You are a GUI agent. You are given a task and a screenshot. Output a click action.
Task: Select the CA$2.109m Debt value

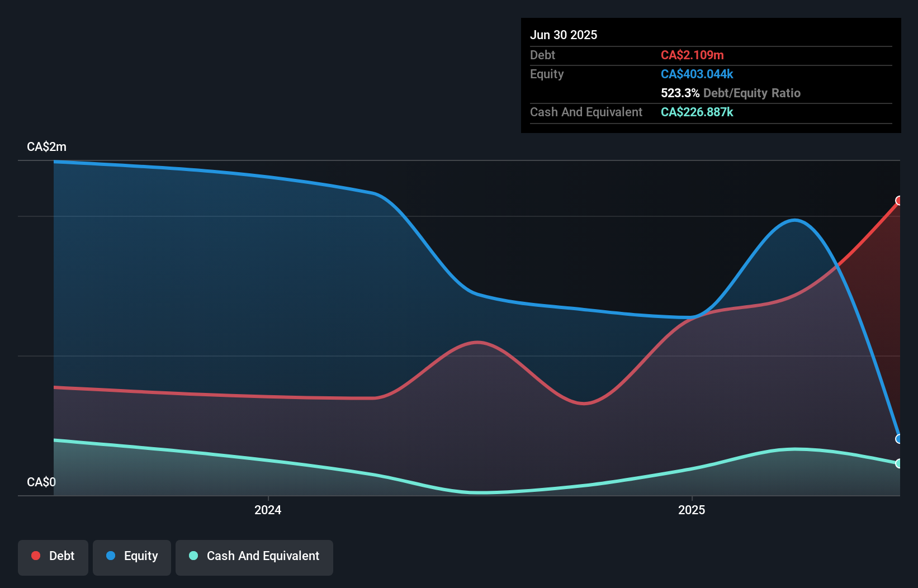point(692,55)
